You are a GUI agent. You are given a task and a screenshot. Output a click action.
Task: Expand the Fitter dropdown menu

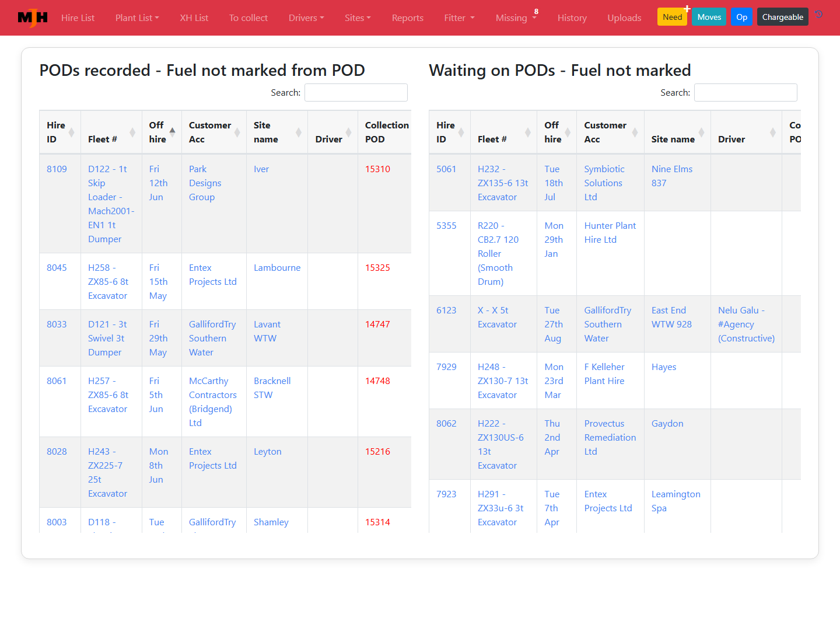coord(460,18)
